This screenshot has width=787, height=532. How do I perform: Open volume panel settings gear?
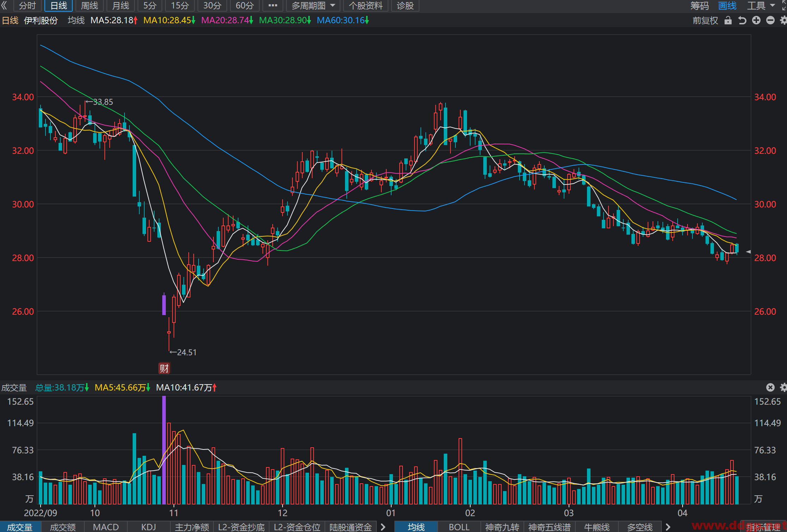click(783, 387)
